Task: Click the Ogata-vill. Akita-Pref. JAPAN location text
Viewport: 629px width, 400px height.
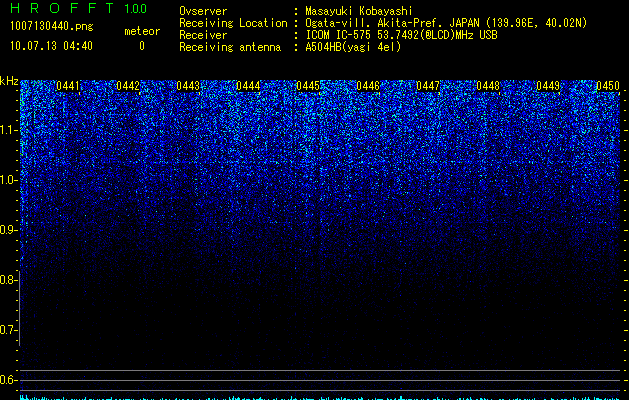Action: pos(446,23)
